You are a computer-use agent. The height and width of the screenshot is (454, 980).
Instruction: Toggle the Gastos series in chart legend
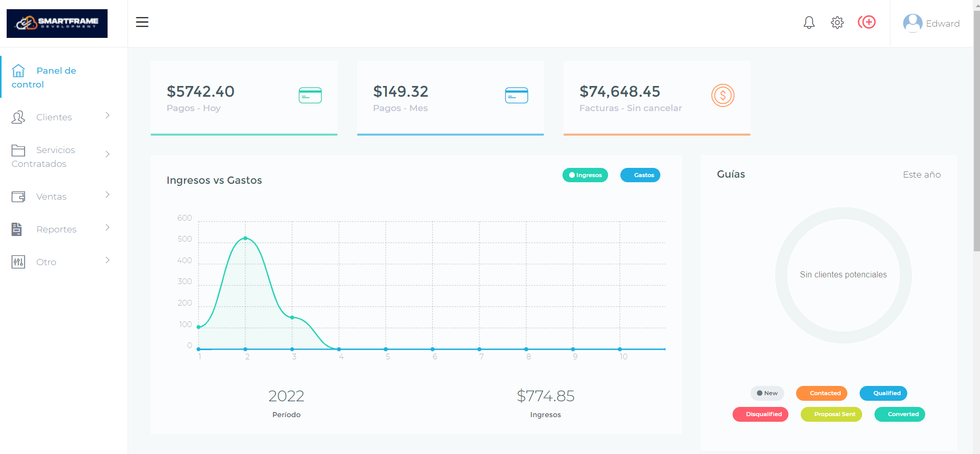640,175
